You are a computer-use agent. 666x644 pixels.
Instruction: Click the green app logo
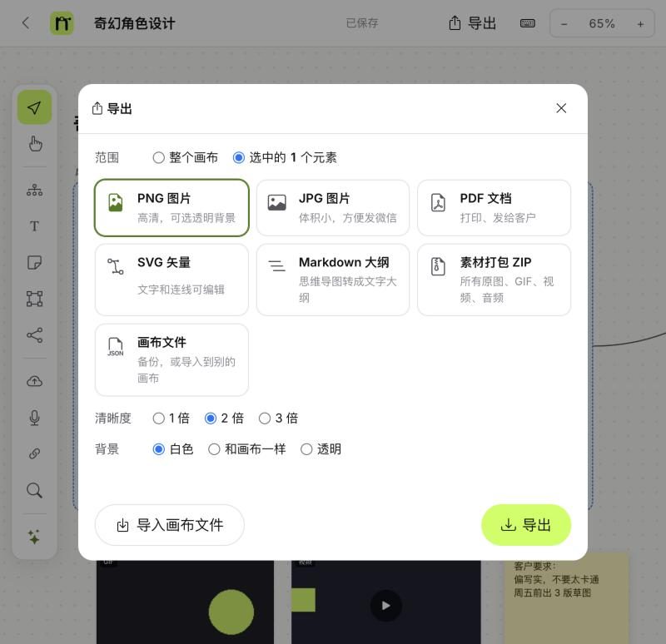(x=62, y=23)
